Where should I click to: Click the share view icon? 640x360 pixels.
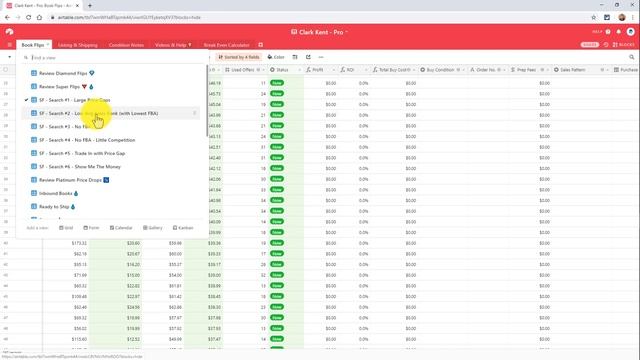(x=308, y=57)
